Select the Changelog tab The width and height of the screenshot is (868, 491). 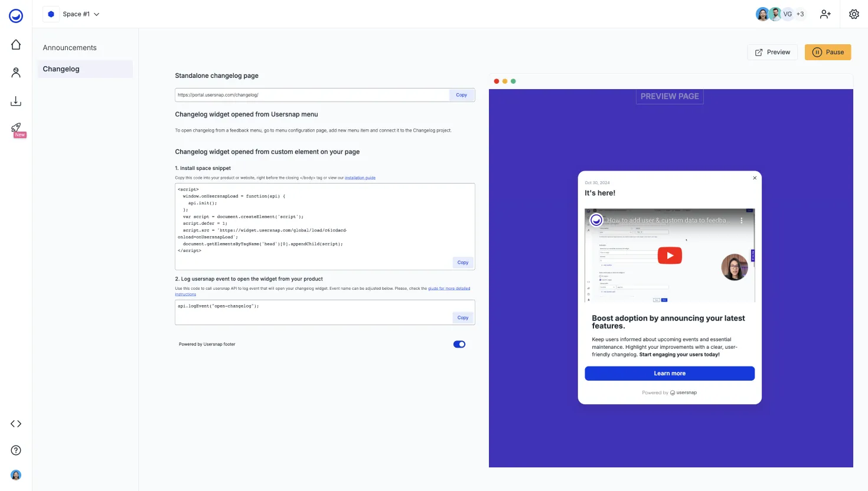coord(61,68)
